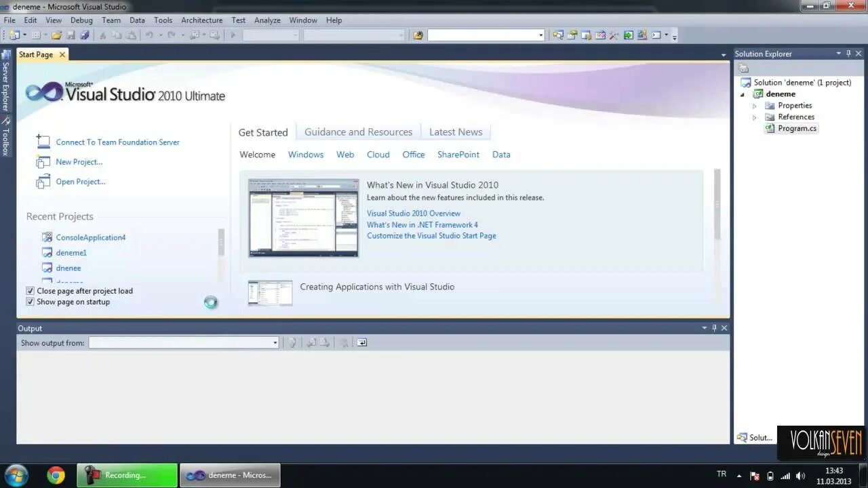
Task: Select Solution 'deneme' root node
Action: pyautogui.click(x=802, y=83)
